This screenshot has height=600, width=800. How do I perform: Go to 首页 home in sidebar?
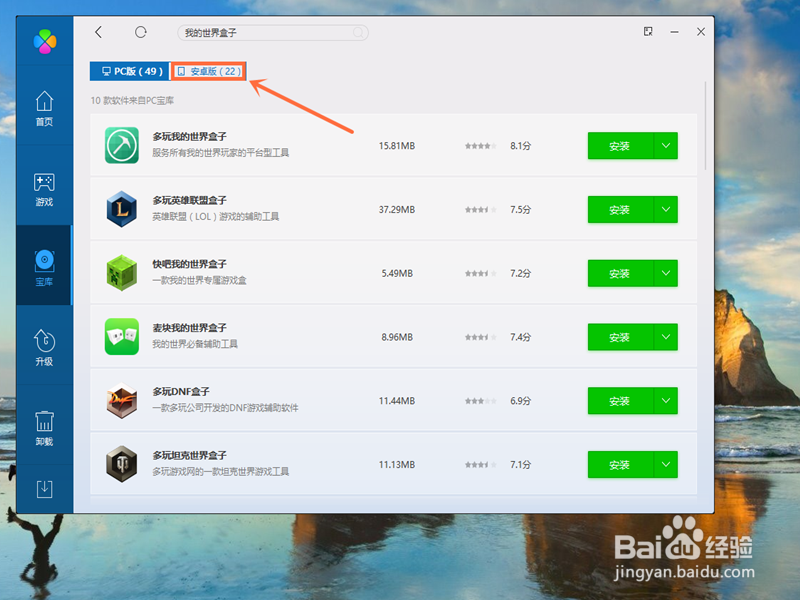pos(44,108)
